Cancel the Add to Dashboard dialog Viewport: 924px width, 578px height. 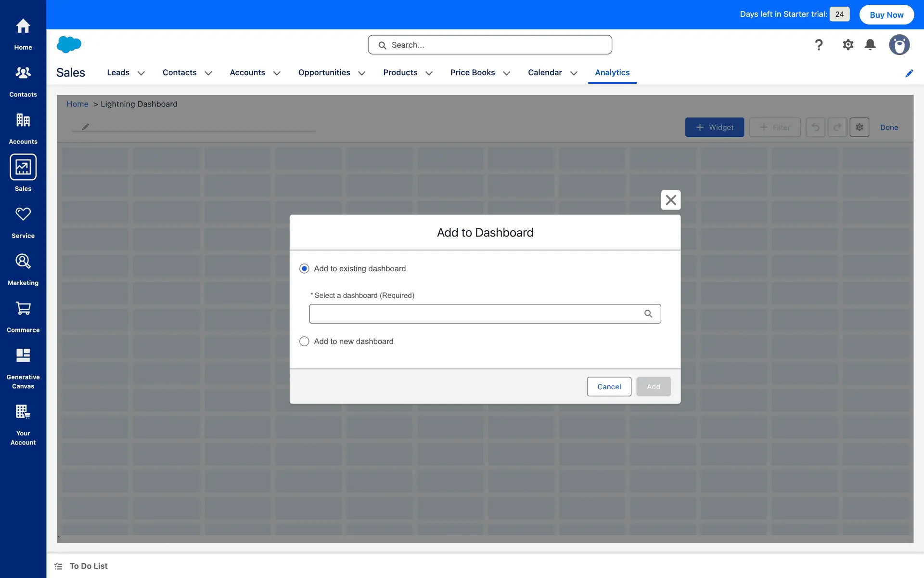(609, 387)
